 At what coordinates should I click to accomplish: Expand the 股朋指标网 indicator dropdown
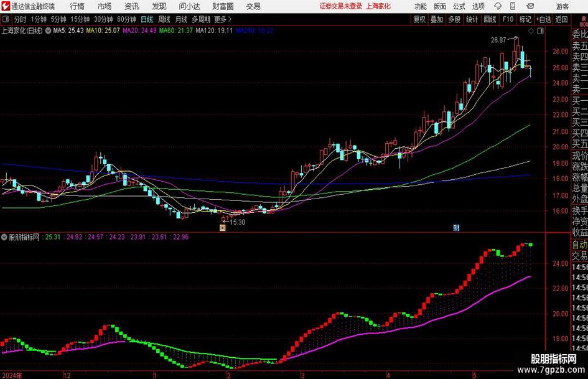tap(4, 237)
